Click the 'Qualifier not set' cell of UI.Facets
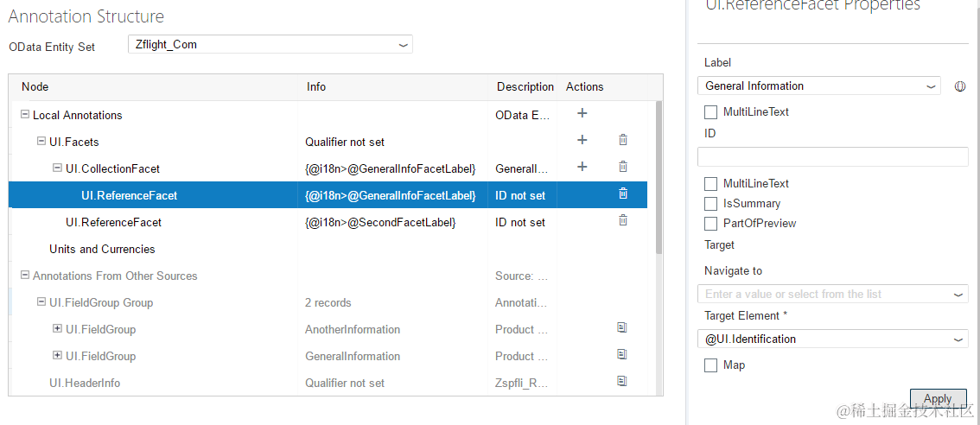Screen dimensions: 980x425 click(x=345, y=142)
